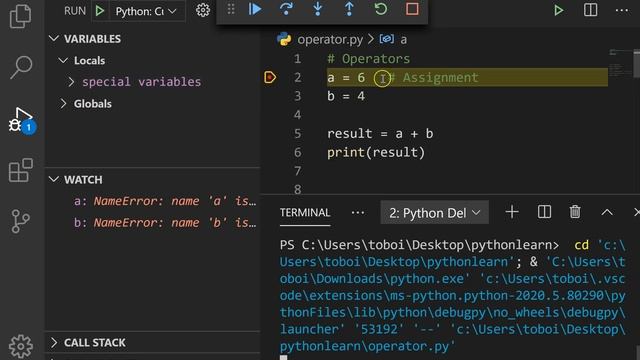Create a new terminal with plus icon
This screenshot has height=360, width=640.
pos(512,212)
